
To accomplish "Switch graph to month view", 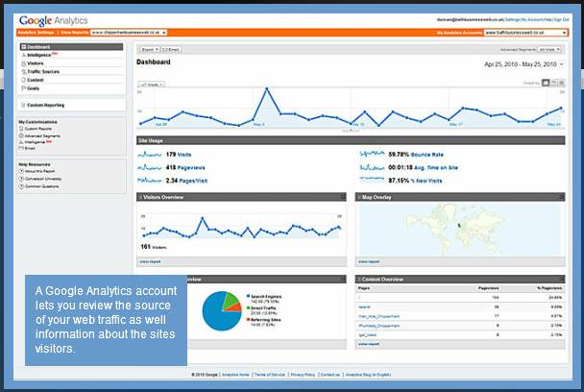I will click(562, 83).
